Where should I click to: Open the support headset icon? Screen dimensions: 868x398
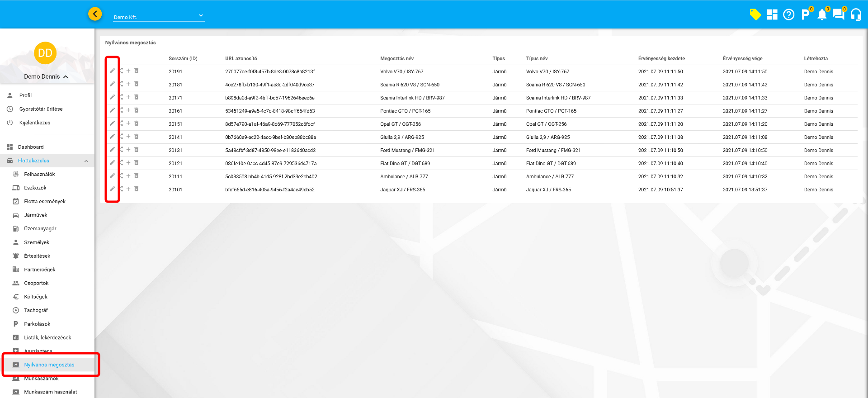[x=855, y=15]
